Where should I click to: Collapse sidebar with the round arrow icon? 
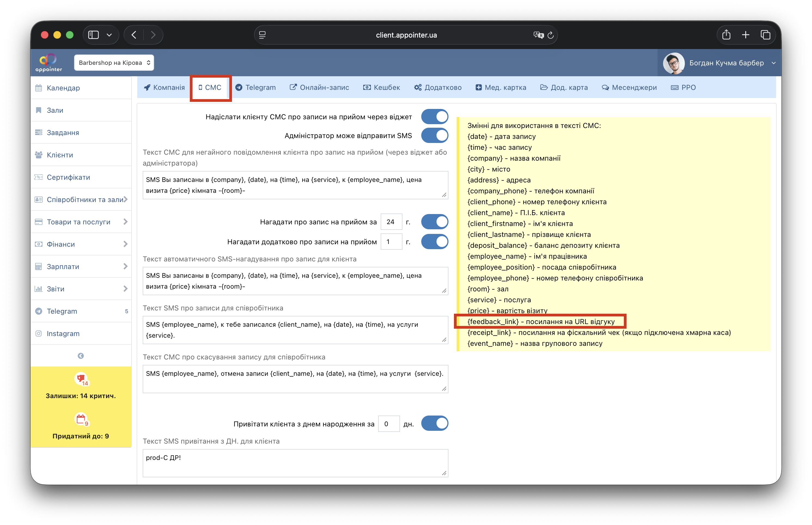click(81, 356)
